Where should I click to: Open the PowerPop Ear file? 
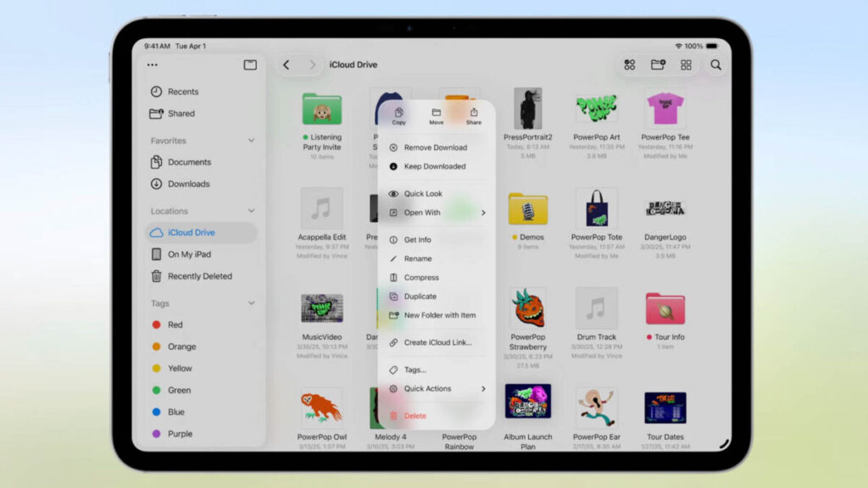pos(596,408)
